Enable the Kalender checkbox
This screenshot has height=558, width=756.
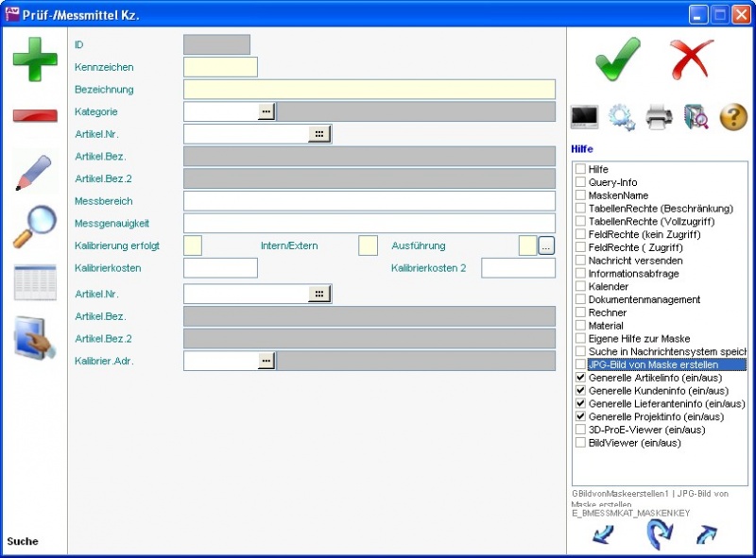point(580,286)
